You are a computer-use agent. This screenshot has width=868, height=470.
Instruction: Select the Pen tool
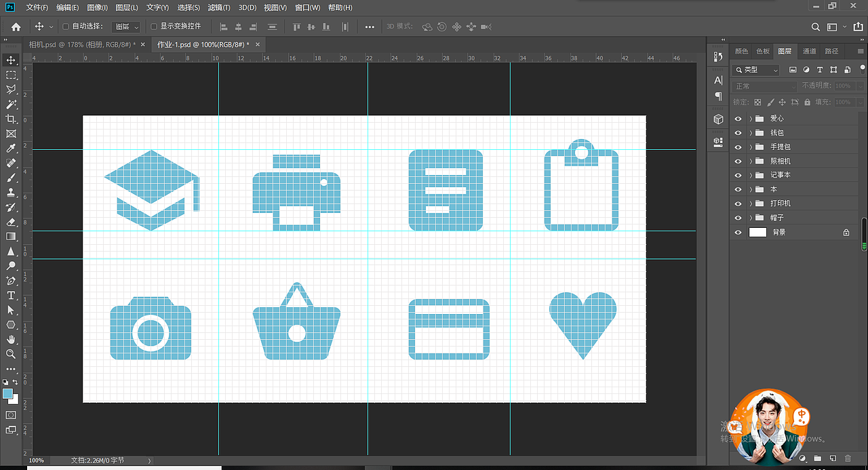(x=11, y=281)
